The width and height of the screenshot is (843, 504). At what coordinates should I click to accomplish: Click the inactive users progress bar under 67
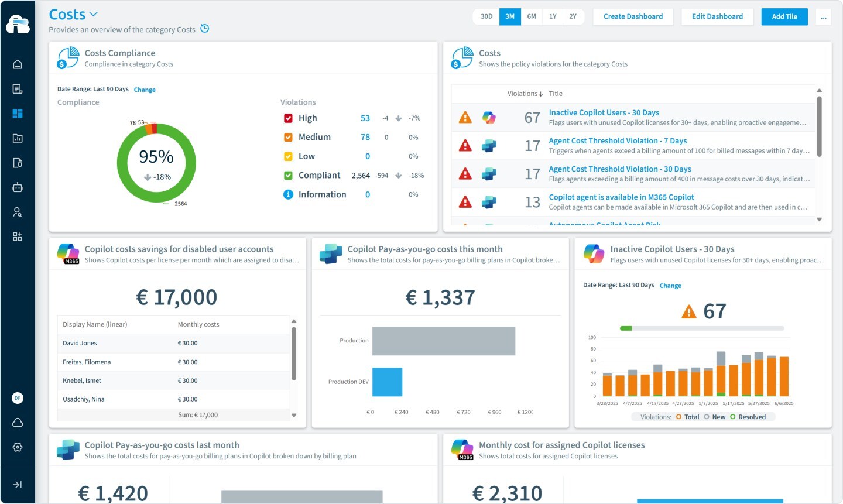701,328
